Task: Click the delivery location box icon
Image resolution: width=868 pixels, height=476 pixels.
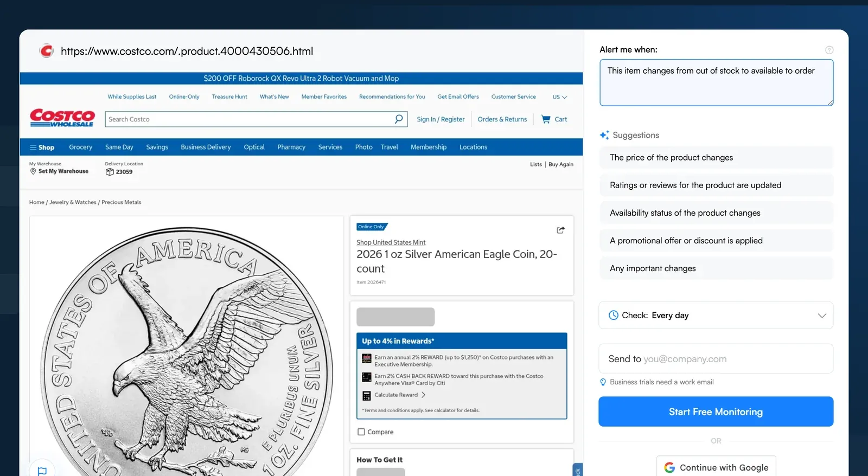Action: [x=110, y=172]
